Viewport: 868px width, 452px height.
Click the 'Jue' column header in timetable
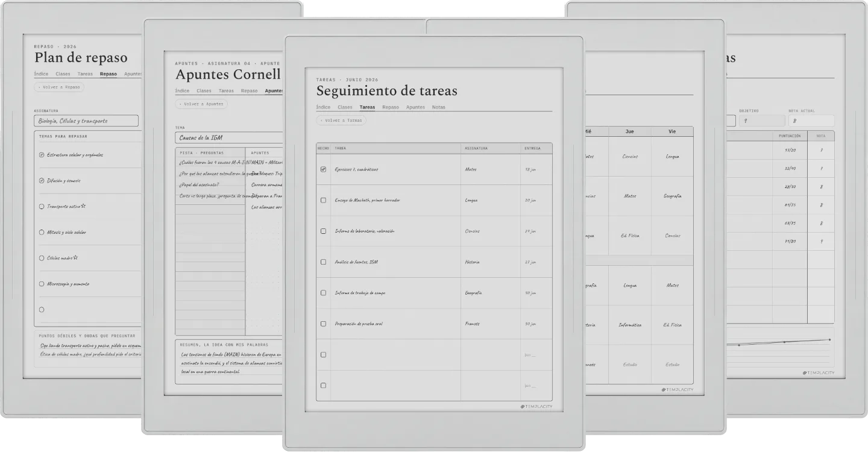pos(630,131)
